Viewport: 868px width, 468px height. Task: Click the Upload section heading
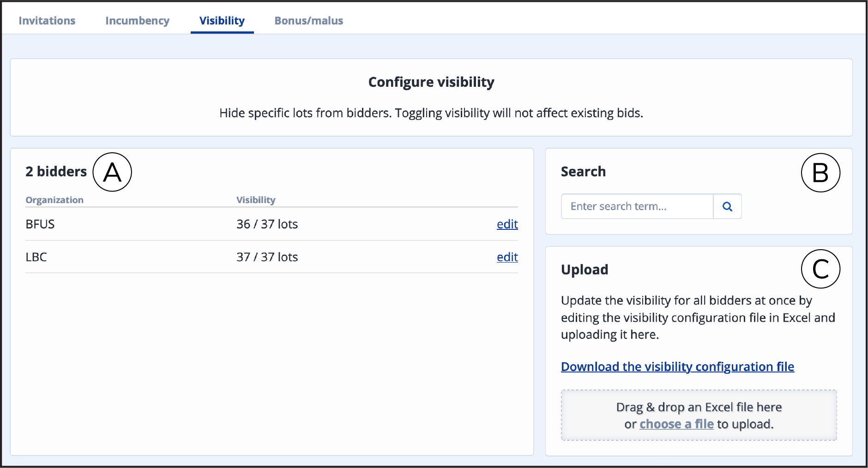585,270
